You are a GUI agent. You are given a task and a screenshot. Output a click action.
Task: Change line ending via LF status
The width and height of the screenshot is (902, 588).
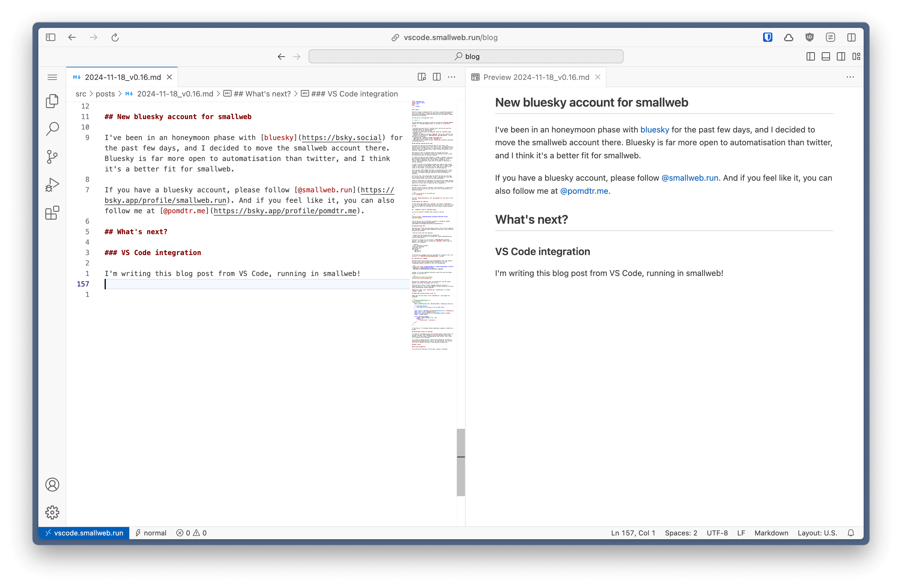(741, 533)
